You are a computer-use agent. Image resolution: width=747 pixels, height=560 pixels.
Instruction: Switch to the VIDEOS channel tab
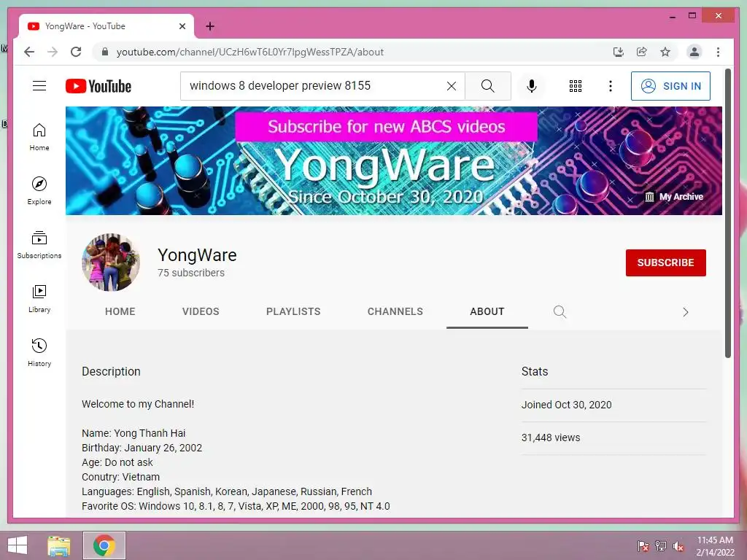201,311
